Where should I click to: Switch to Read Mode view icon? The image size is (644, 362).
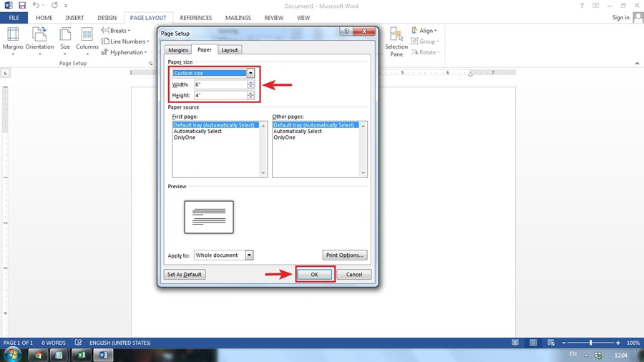[515, 342]
